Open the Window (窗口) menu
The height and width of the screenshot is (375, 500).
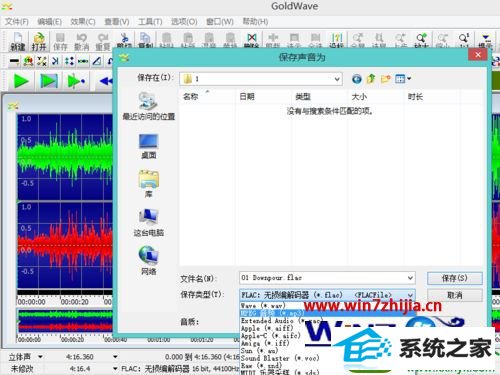[220, 22]
